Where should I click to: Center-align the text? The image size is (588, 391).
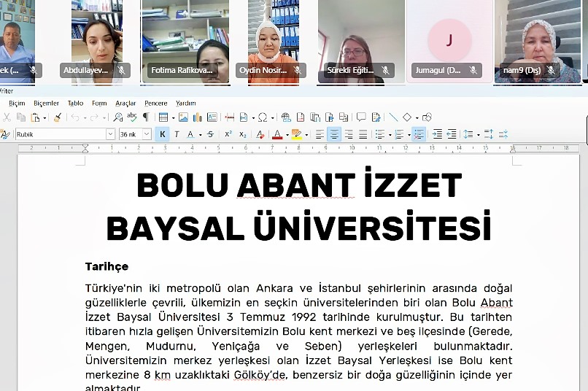click(334, 134)
